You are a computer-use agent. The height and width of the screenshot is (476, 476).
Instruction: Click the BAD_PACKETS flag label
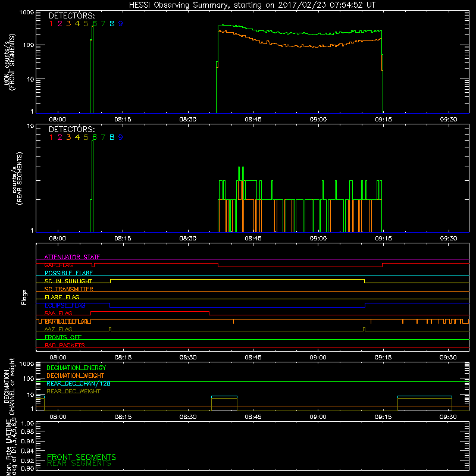[65, 345]
